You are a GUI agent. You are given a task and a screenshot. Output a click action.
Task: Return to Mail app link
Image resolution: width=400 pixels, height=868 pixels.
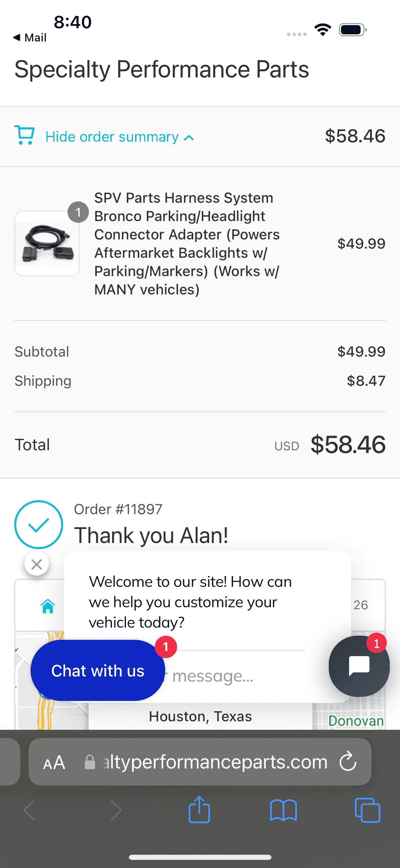tap(30, 37)
